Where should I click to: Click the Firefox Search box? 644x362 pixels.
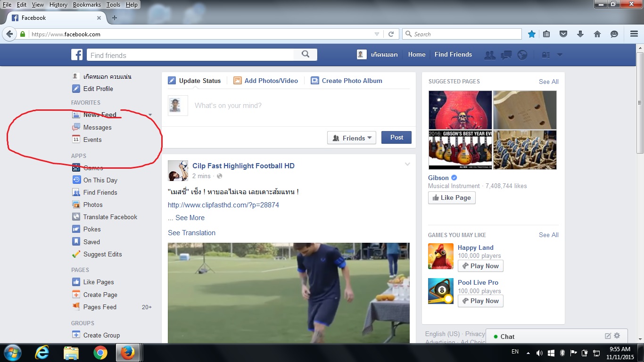pyautogui.click(x=462, y=34)
